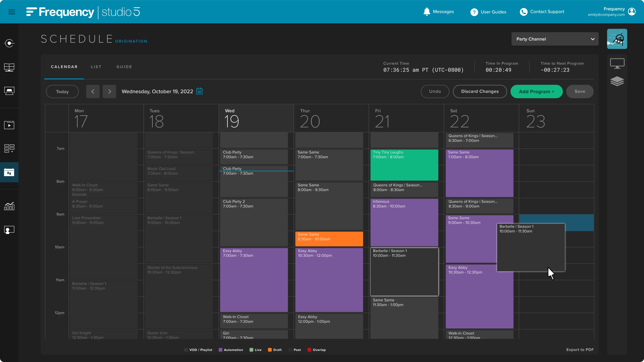Click the schedule calendar sidebar icon
Viewport: 644px width, 362px height.
(9, 172)
